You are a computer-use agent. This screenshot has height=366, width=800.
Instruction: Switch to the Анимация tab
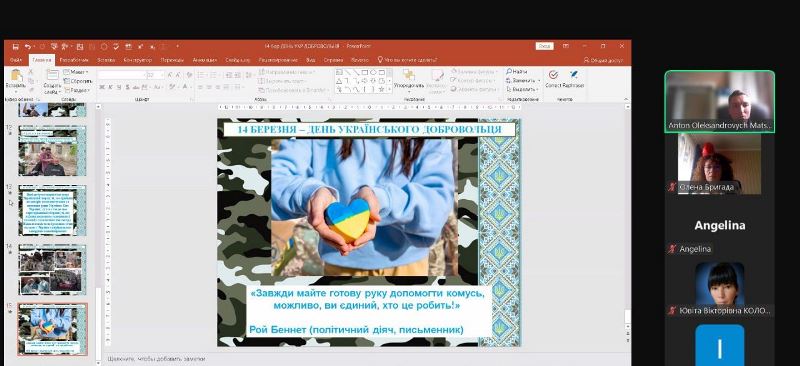[x=205, y=60]
